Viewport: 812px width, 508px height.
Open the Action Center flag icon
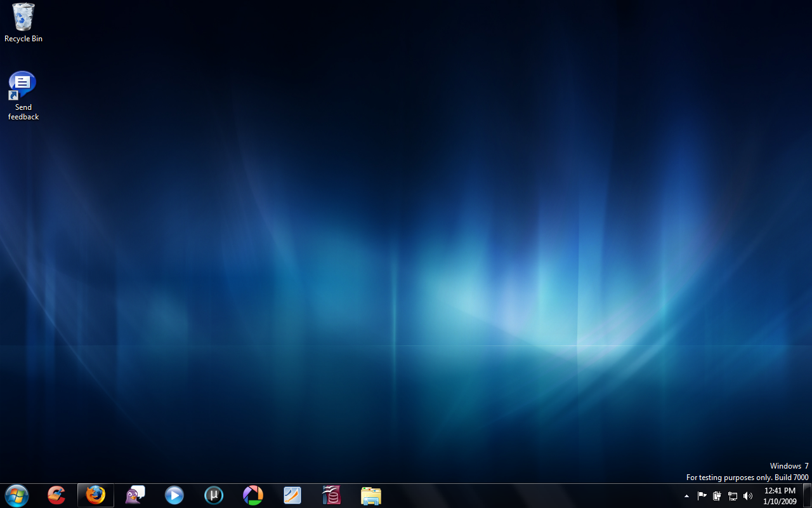(x=702, y=496)
